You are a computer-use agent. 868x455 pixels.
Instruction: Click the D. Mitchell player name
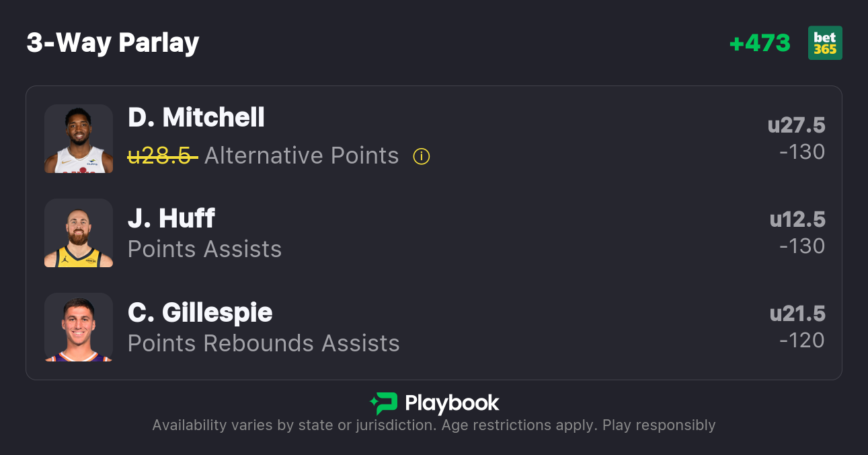(196, 118)
